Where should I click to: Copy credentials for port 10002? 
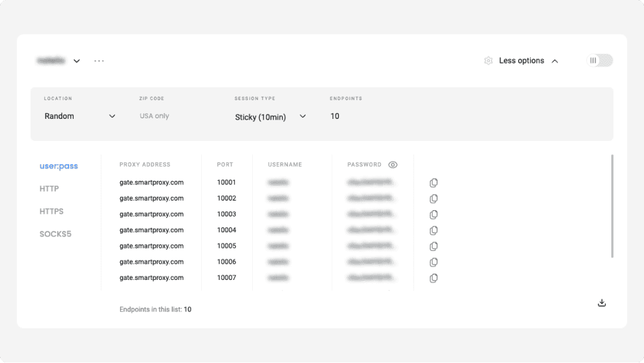coord(433,198)
